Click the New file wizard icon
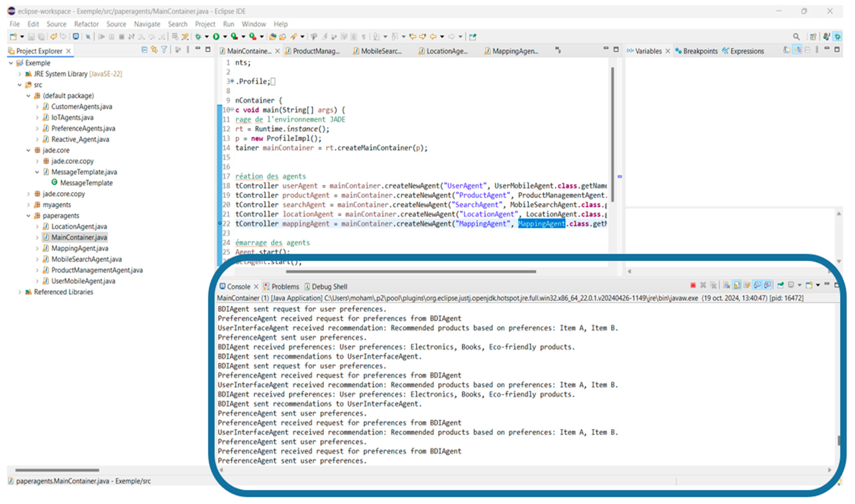 13,36
